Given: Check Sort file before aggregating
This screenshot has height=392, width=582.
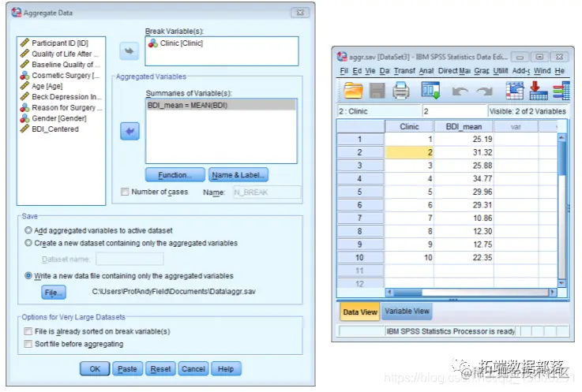Looking at the screenshot, I should (28, 344).
